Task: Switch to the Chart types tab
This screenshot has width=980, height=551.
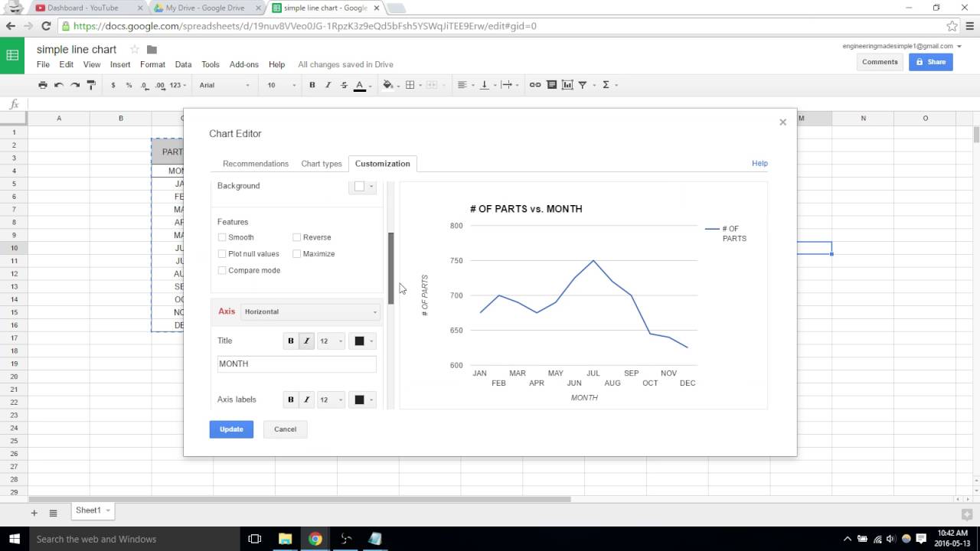Action: (322, 164)
